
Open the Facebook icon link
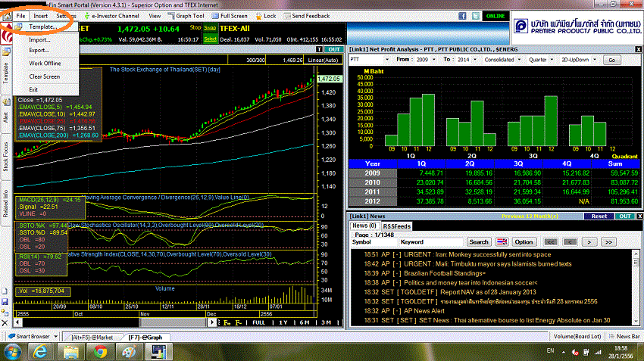tap(462, 16)
